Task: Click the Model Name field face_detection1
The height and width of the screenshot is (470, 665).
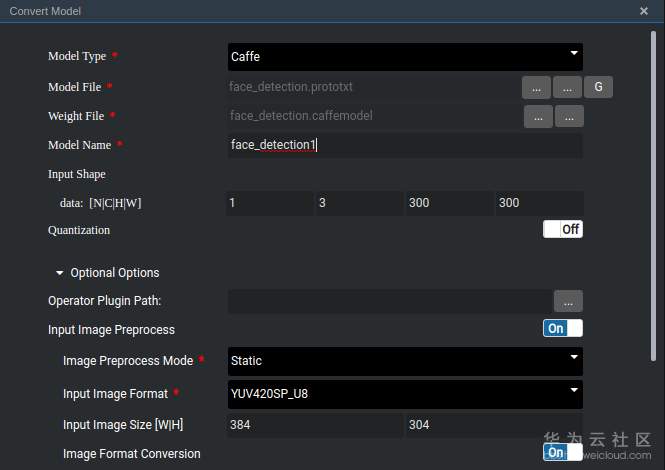Action: click(405, 145)
